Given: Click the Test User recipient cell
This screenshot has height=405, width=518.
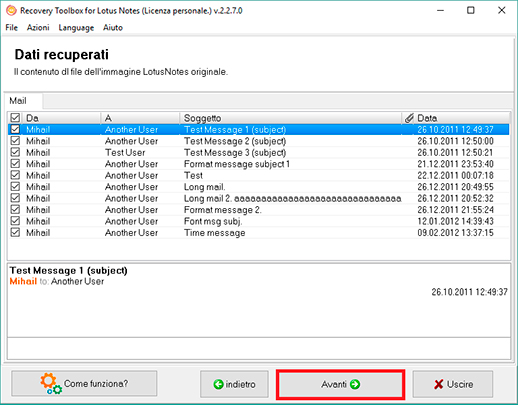Looking at the screenshot, I should point(125,152).
